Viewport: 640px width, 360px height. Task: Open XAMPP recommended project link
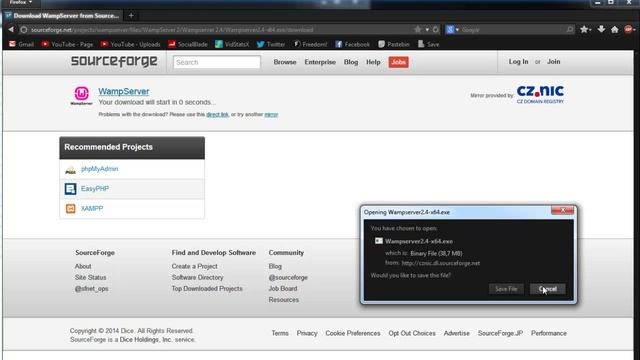(x=92, y=208)
